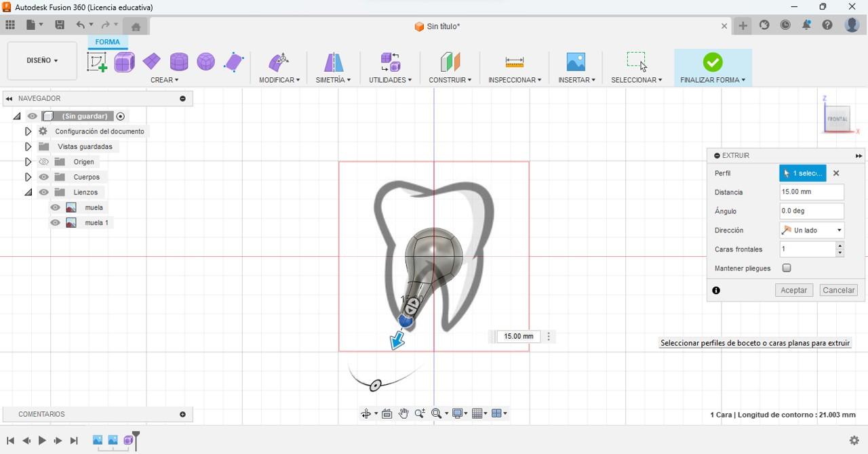868x454 pixels.
Task: Click the green Finalizar Forma checkmark
Action: pyautogui.click(x=713, y=62)
